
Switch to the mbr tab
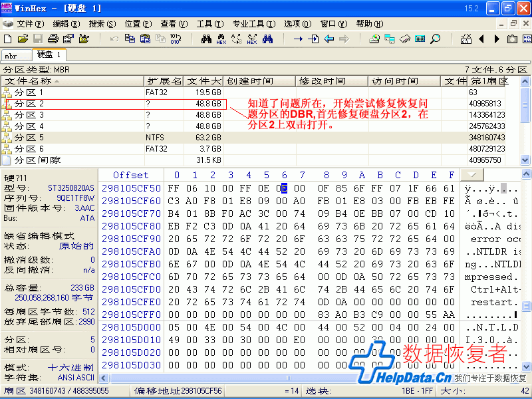coord(16,56)
